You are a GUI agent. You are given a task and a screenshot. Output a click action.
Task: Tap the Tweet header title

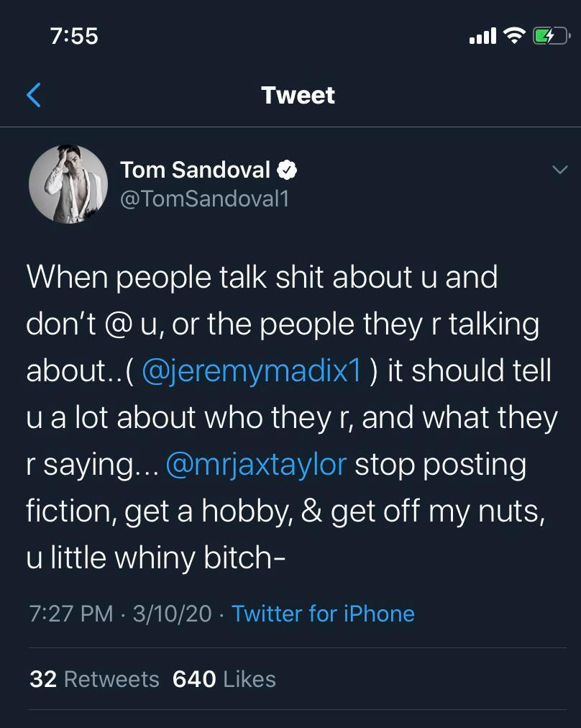coord(298,95)
